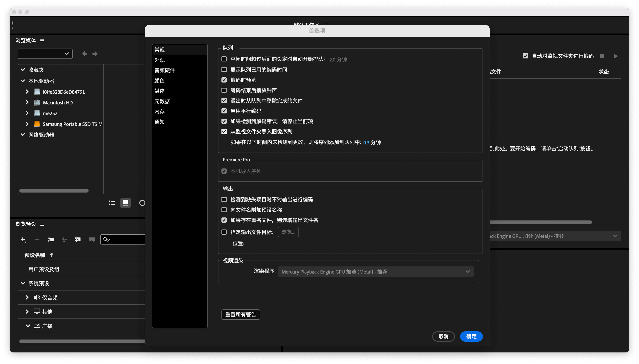Click the import presets icon

78,240
